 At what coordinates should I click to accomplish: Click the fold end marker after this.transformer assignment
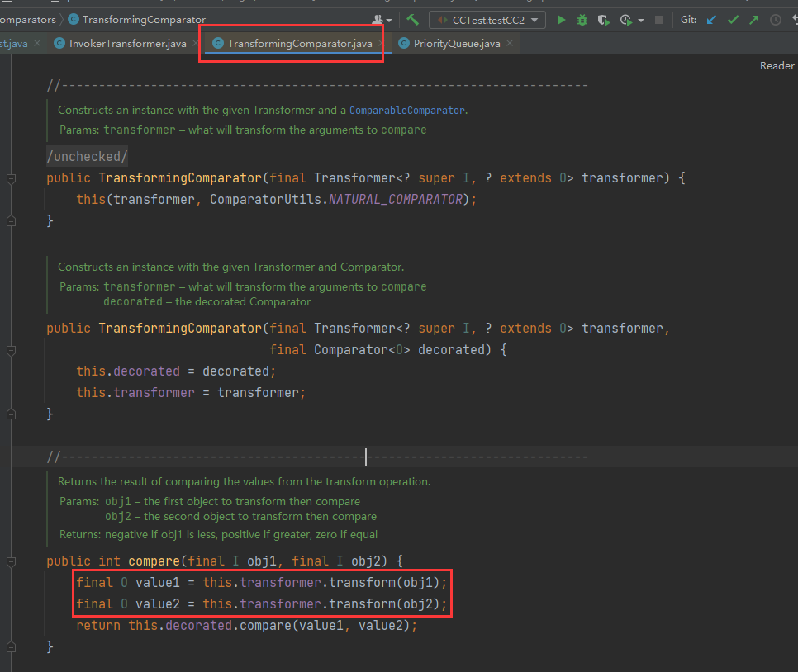pos(11,414)
